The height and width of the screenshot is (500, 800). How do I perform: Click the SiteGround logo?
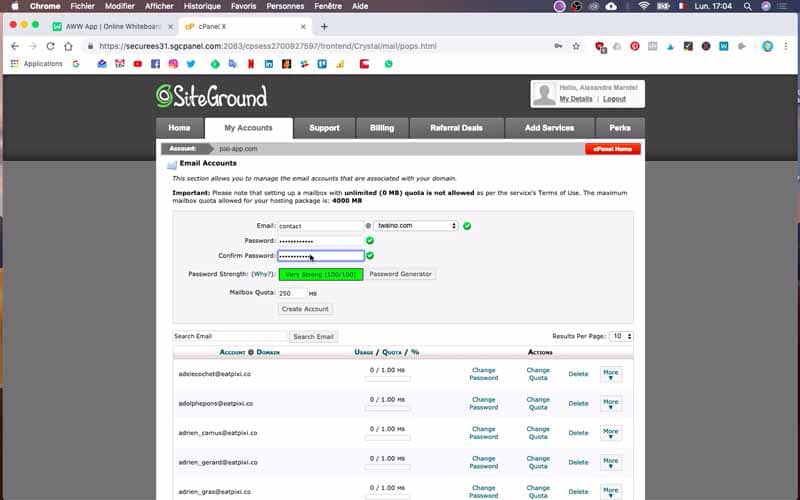[x=212, y=96]
